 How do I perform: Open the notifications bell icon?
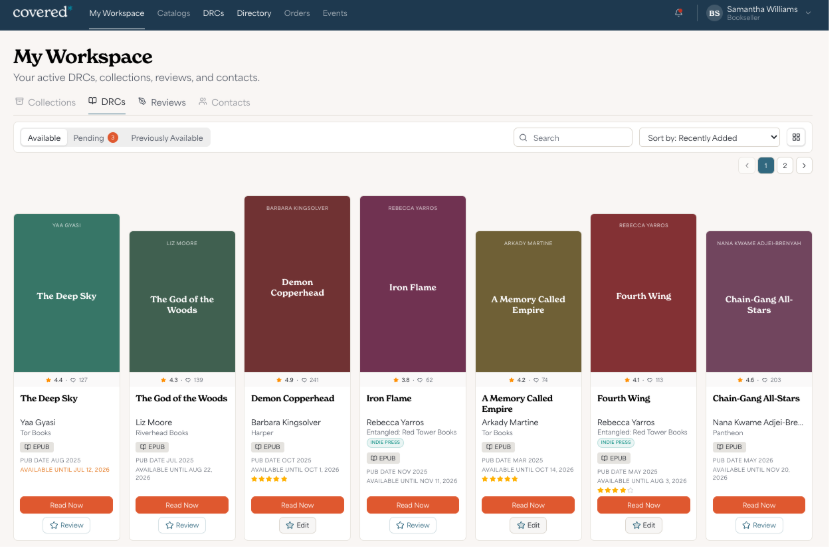coord(678,13)
